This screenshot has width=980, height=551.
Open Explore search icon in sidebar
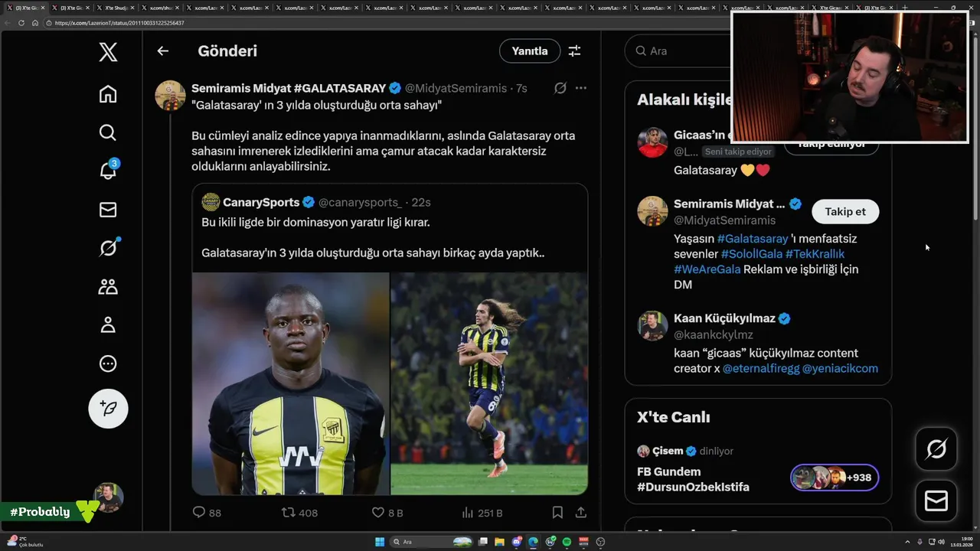click(108, 132)
